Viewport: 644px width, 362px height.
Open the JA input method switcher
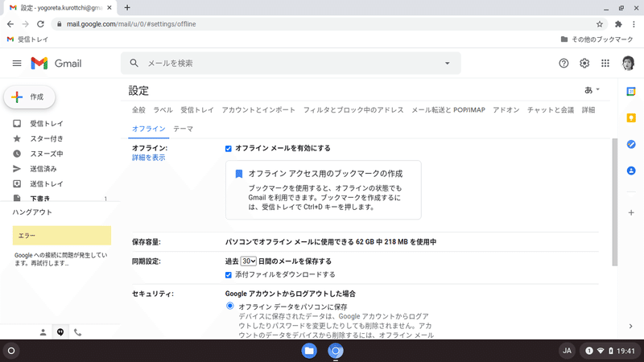pyautogui.click(x=568, y=351)
